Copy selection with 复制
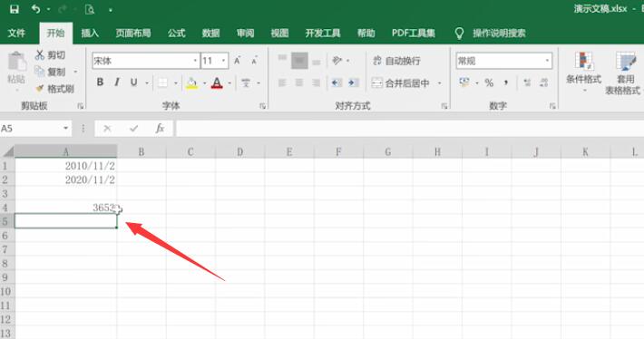Screen dimensions: 644x339 [x=50, y=72]
